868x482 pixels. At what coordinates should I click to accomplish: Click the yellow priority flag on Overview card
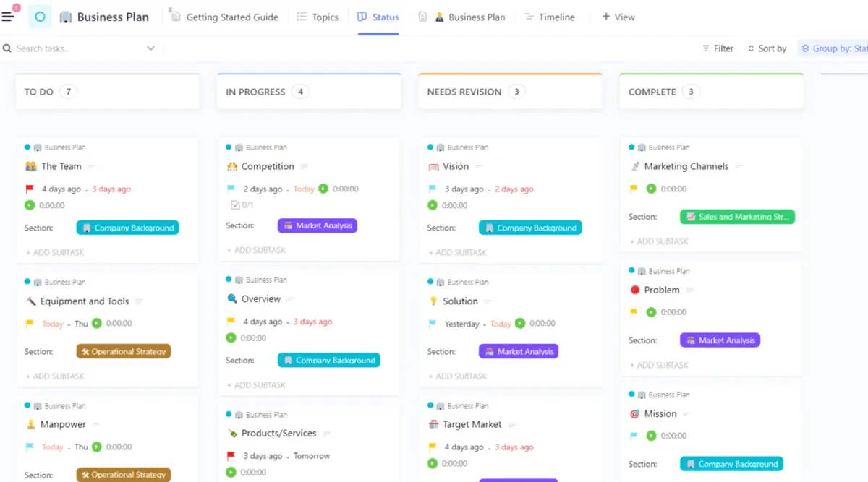tap(231, 322)
